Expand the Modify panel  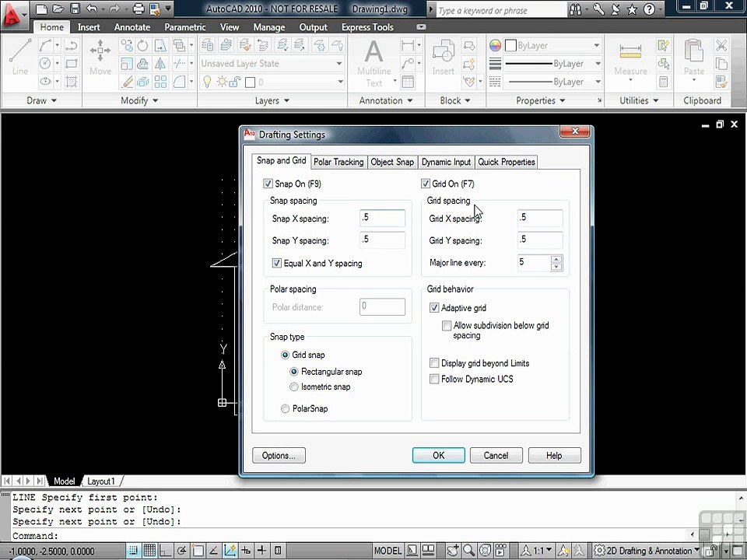[139, 100]
